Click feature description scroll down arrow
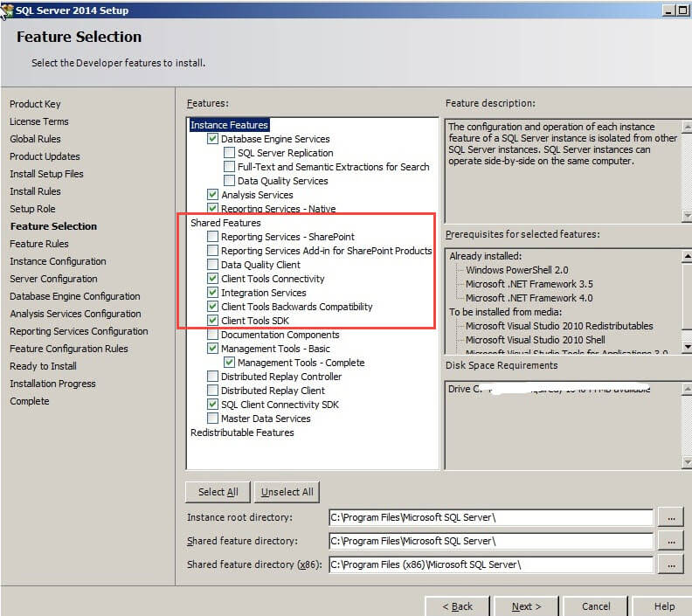The height and width of the screenshot is (616, 692). coord(687,215)
